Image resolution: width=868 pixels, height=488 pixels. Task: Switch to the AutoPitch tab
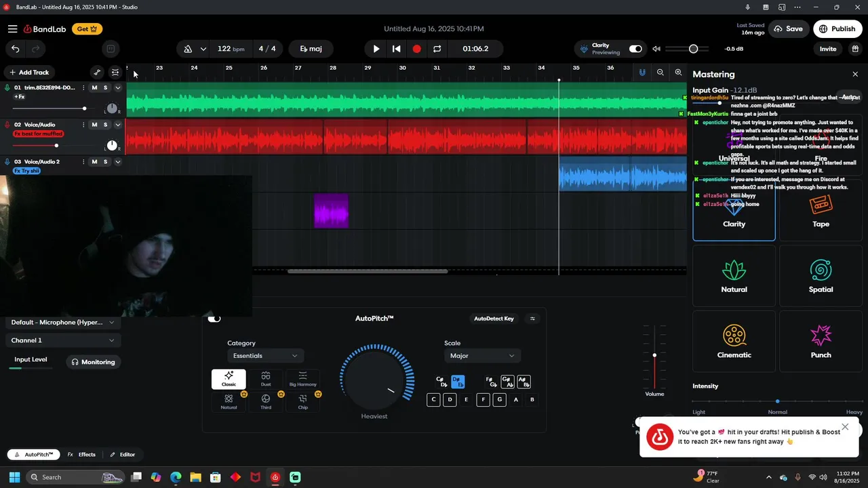[33, 455]
